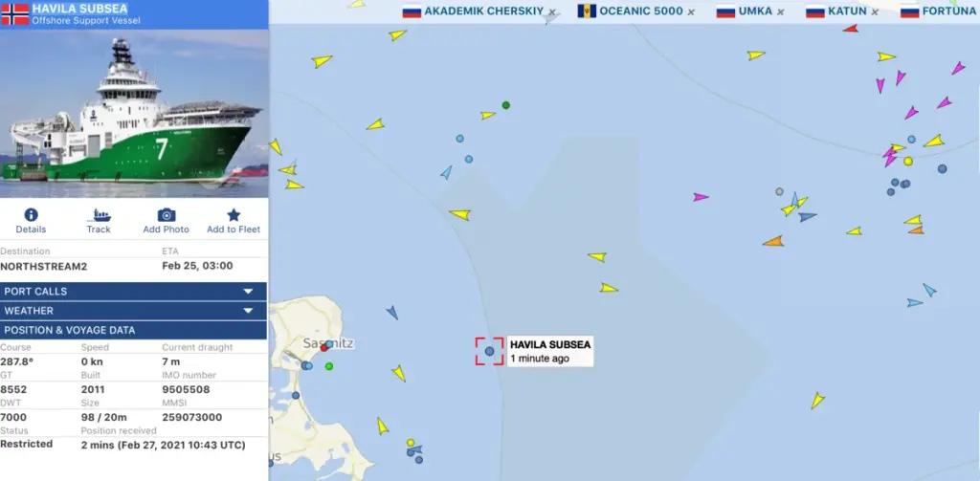
Task: Click the HAVILA SUBSEA vessel name title
Action: click(x=80, y=9)
